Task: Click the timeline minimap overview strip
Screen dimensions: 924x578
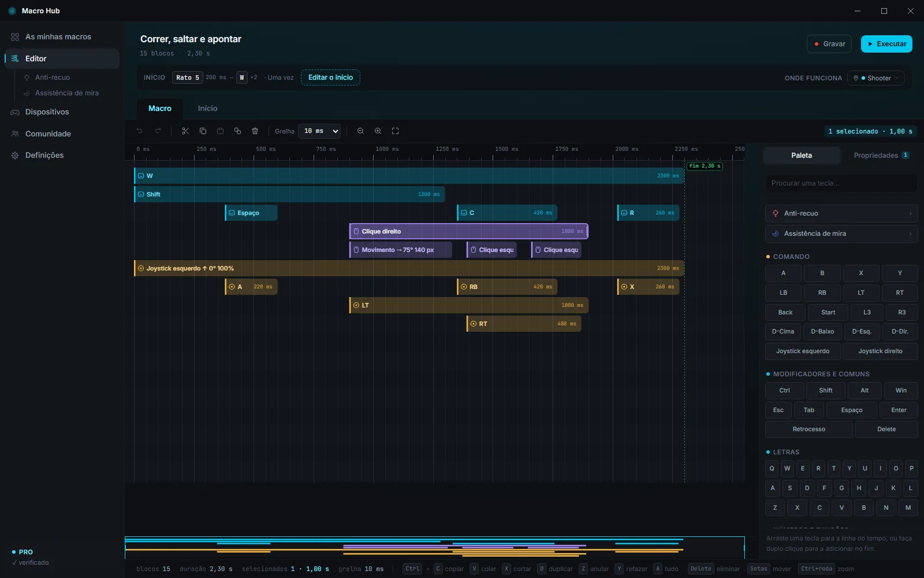Action: point(434,547)
